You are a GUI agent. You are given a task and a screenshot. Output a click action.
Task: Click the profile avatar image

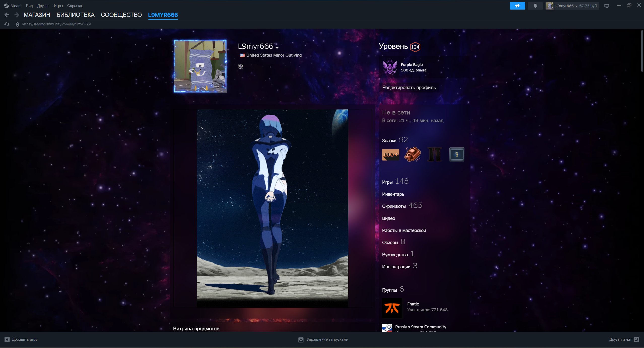tap(200, 66)
